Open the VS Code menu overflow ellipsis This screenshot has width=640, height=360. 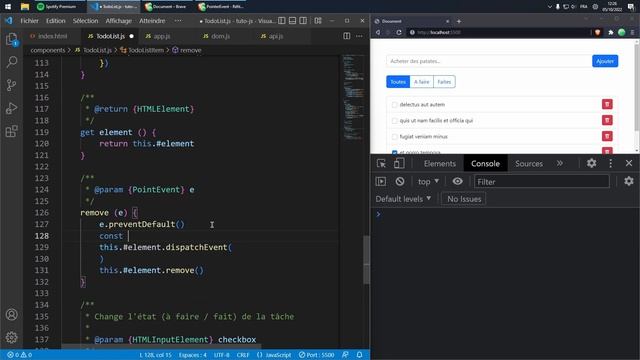coord(178,20)
